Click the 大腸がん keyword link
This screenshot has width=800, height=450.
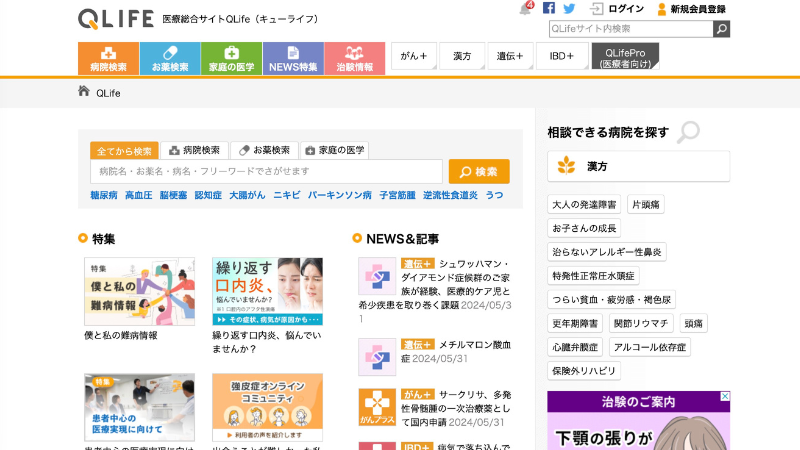[x=247, y=195]
